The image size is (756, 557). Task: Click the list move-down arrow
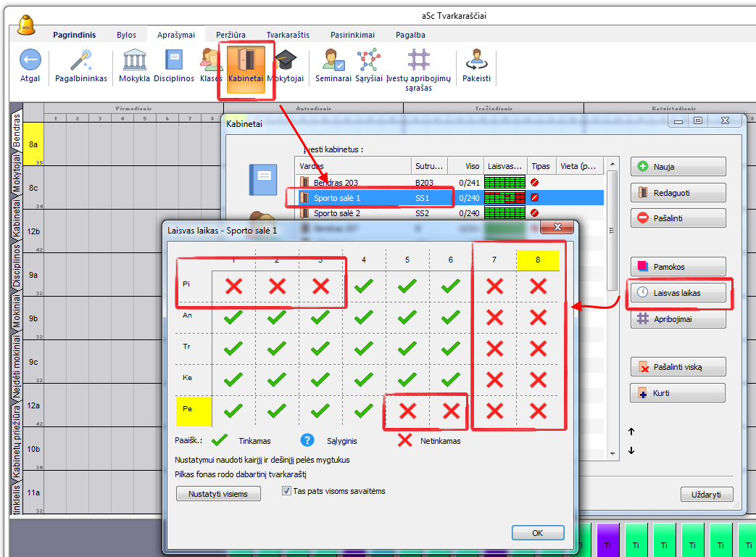[x=631, y=450]
